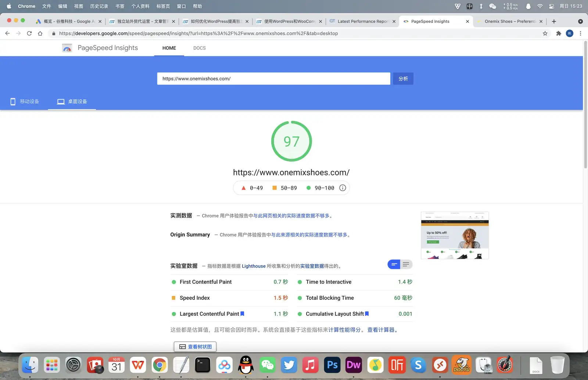Open Control Center in the menu bar
Viewport: 588px width, 380px height.
pos(552,6)
